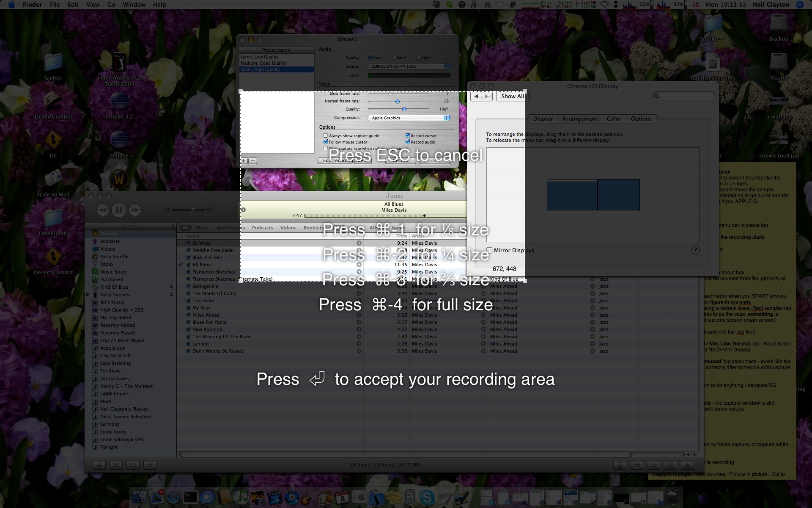Open the Compression Apple Graphics dropdown
The width and height of the screenshot is (812, 508).
[409, 118]
